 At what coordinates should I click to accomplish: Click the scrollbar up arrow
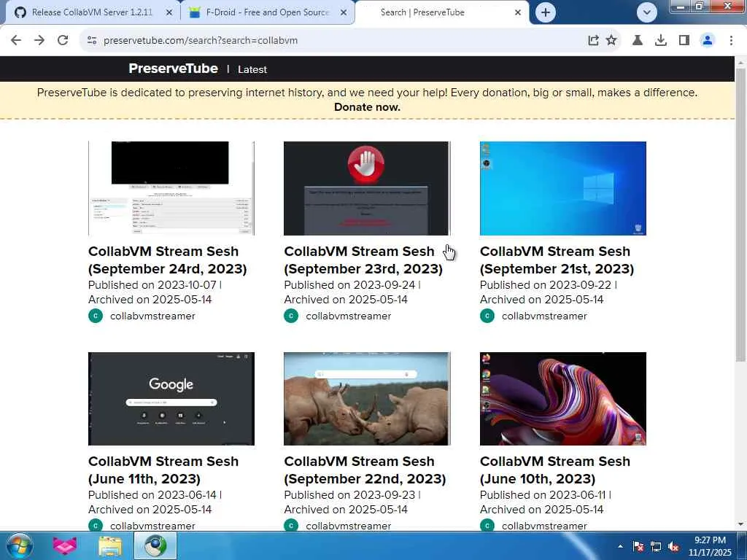(740, 63)
